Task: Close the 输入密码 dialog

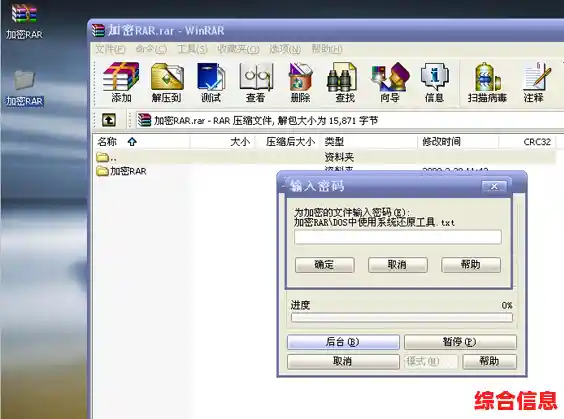Action: [x=494, y=186]
